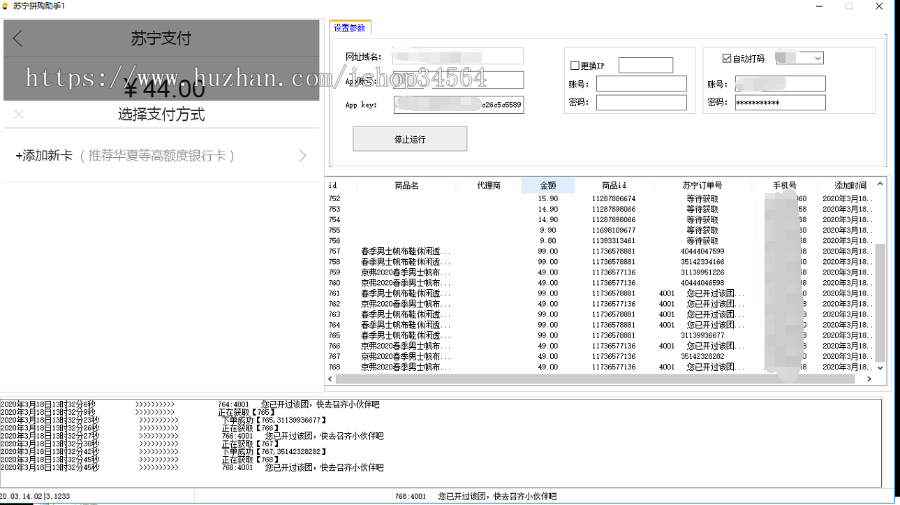Select table row with id 761
The image size is (900, 505).
point(600,293)
